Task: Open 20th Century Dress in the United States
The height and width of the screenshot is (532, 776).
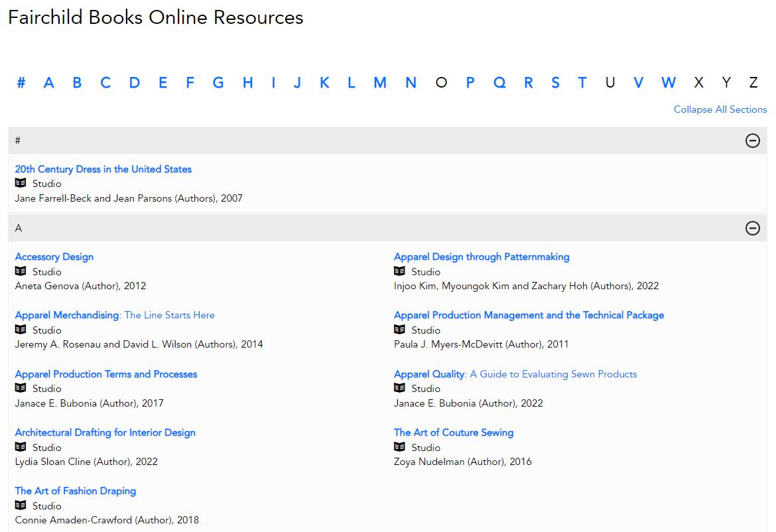Action: tap(103, 169)
